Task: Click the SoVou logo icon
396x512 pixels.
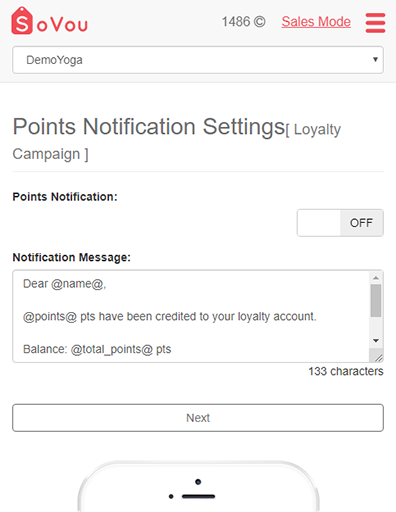Action: 22,21
